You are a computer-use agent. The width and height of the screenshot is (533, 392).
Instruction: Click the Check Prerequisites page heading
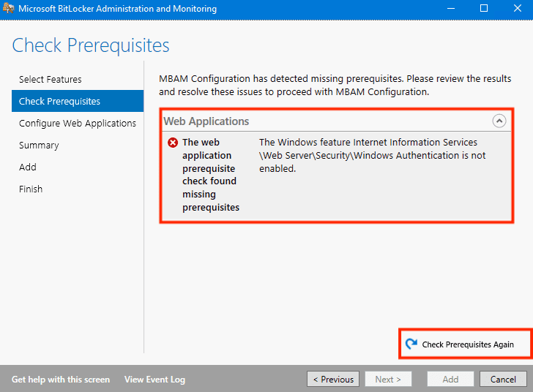91,45
